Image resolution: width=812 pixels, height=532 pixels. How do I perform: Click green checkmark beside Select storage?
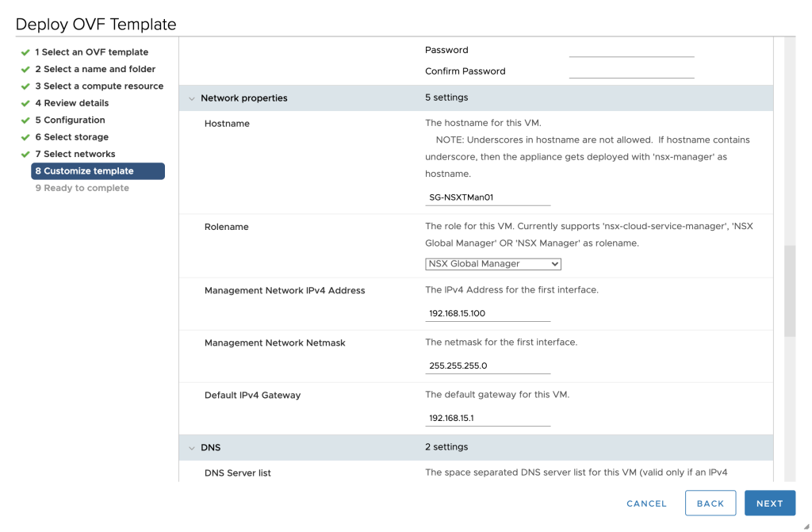pyautogui.click(x=25, y=137)
